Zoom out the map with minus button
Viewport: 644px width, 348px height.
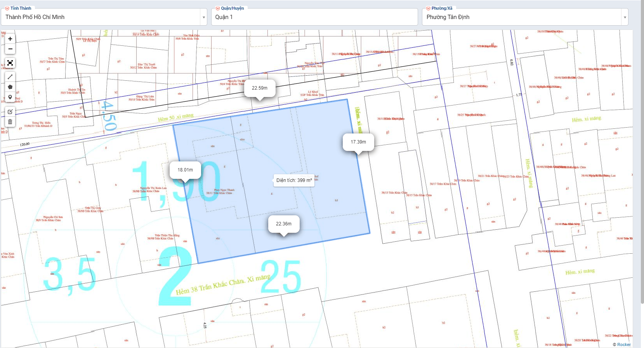10,49
